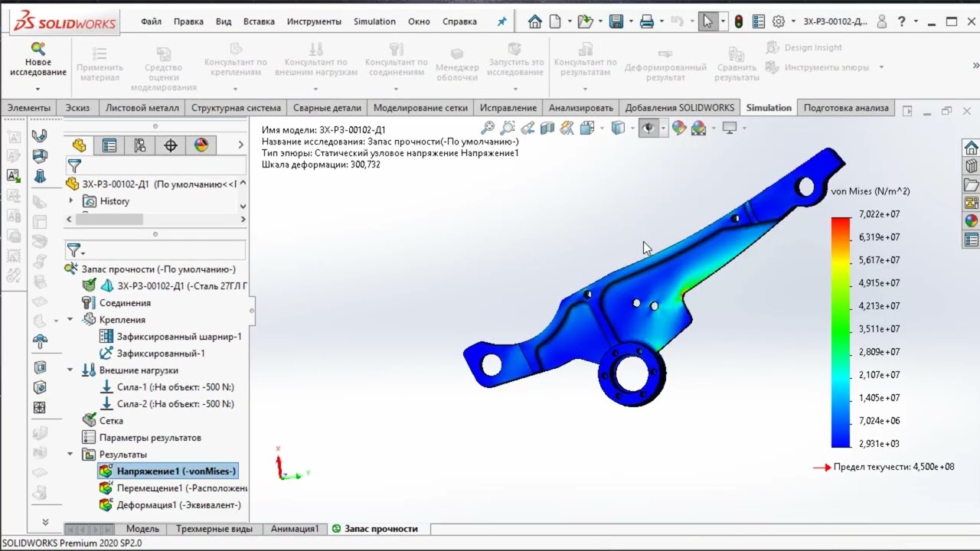The image size is (980, 551).
Task: Open the Файл menu
Action: coord(152,21)
